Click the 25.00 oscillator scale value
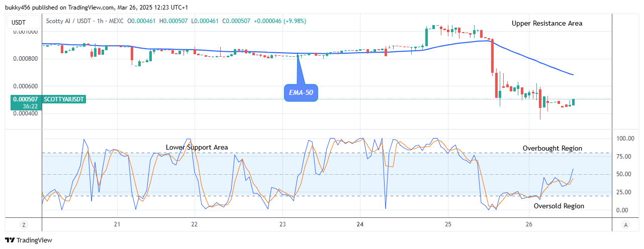Image resolution: width=644 pixels, height=249 pixels. [x=625, y=192]
